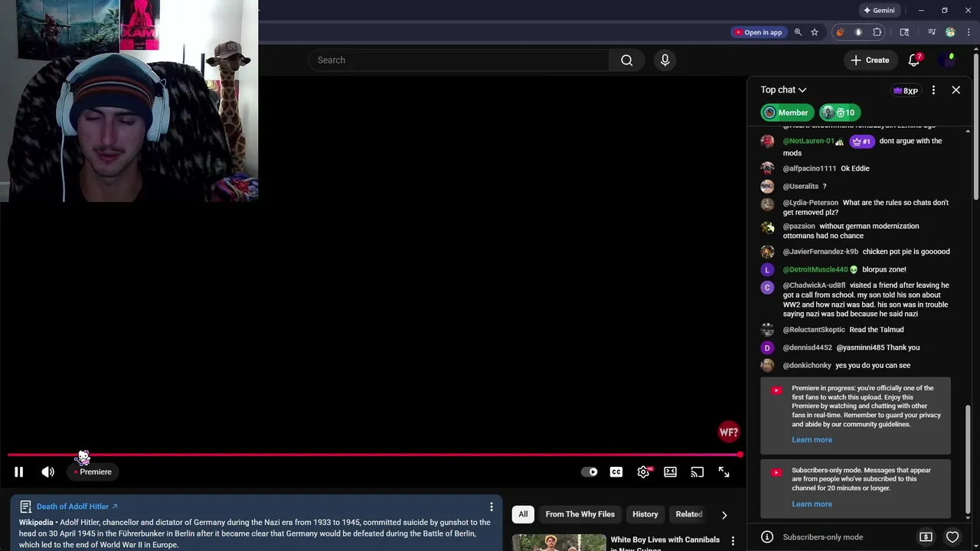Select From The Why Files chip
Image resolution: width=980 pixels, height=551 pixels.
click(x=580, y=514)
